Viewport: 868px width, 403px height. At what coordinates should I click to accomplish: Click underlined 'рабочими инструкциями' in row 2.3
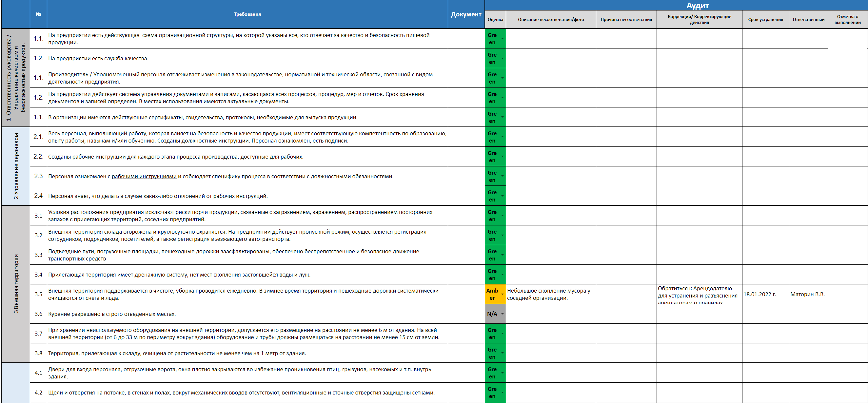pyautogui.click(x=144, y=176)
